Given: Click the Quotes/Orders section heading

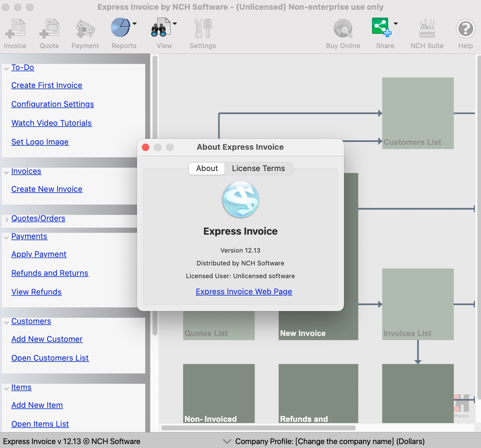Looking at the screenshot, I should pos(38,218).
